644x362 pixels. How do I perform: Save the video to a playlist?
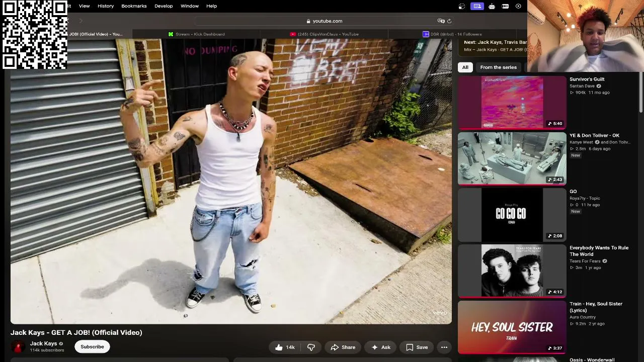coord(417,347)
